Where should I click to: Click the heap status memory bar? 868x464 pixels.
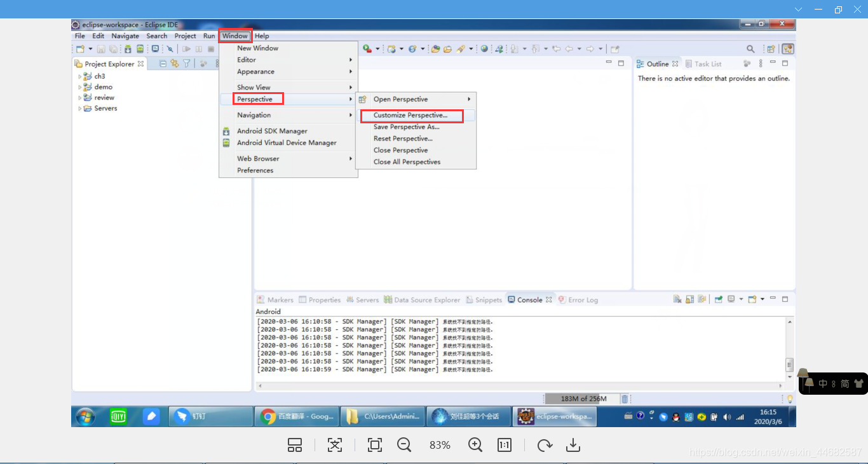[583, 399]
